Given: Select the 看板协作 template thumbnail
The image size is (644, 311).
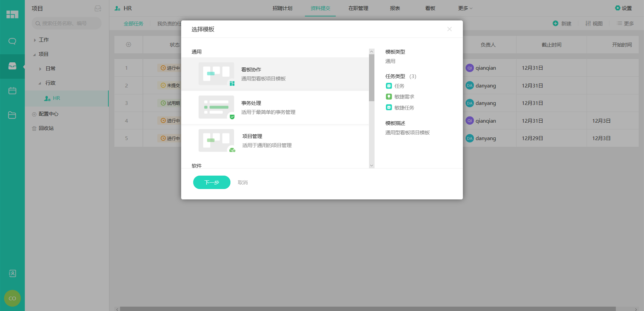Looking at the screenshot, I should click(216, 74).
